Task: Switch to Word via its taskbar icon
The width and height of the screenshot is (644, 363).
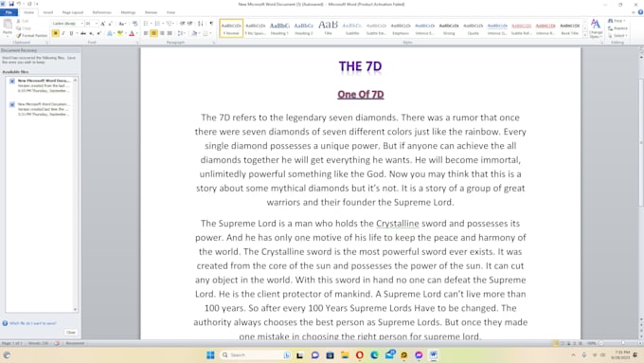Action: (x=434, y=354)
